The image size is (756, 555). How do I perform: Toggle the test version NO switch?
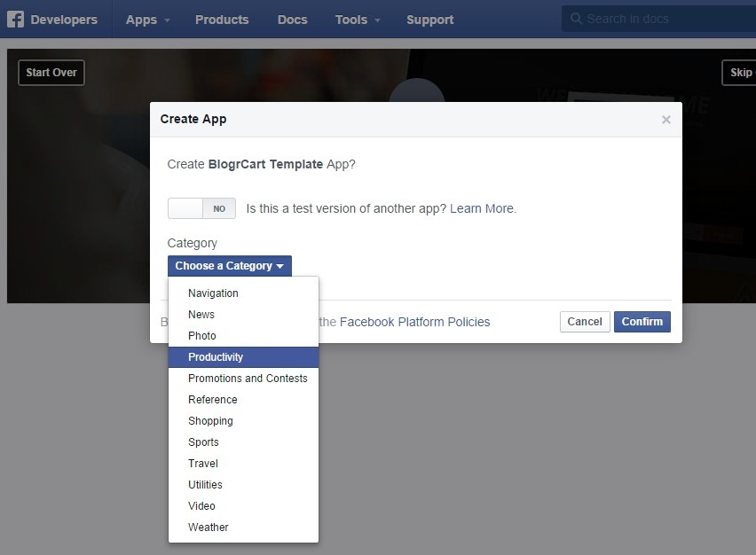(201, 208)
